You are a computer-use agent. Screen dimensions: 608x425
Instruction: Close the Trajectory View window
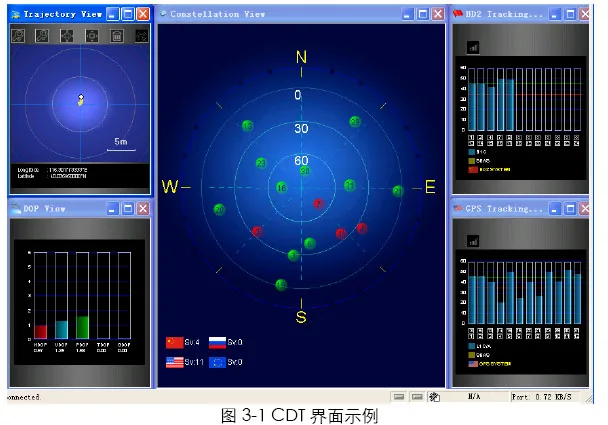143,14
